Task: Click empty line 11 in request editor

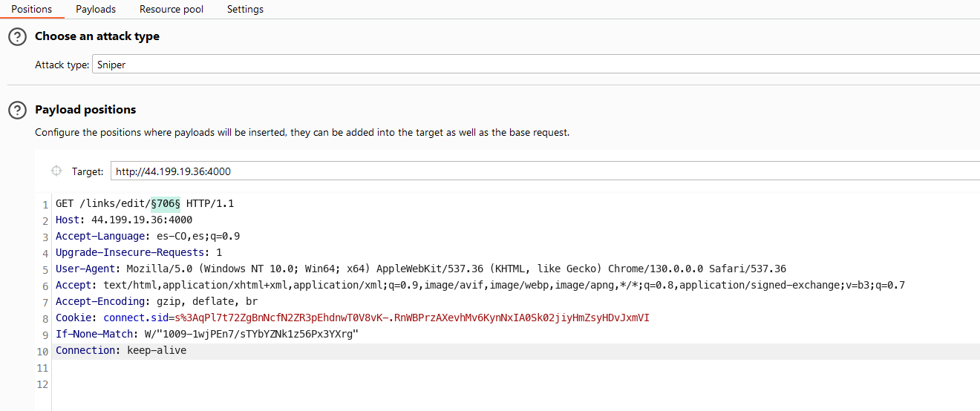Action: pyautogui.click(x=297, y=368)
